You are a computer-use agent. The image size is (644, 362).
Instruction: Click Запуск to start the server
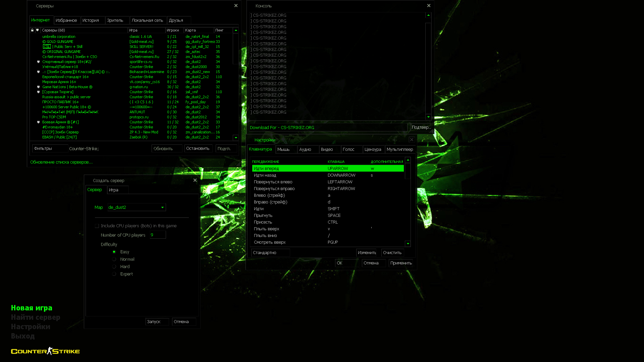coord(157,322)
